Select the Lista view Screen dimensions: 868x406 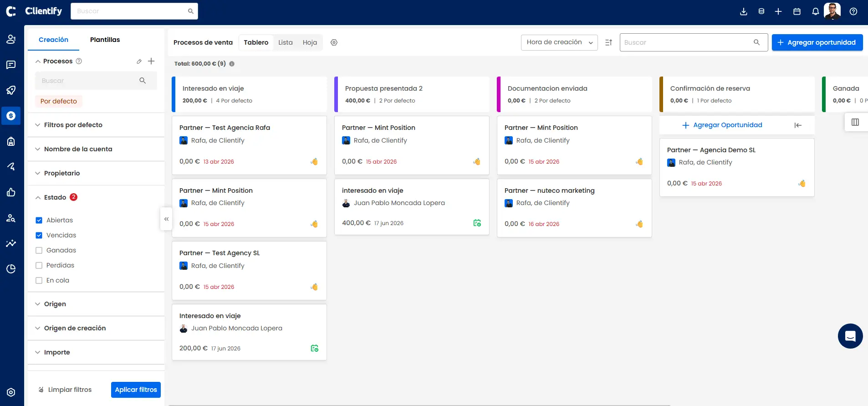286,42
